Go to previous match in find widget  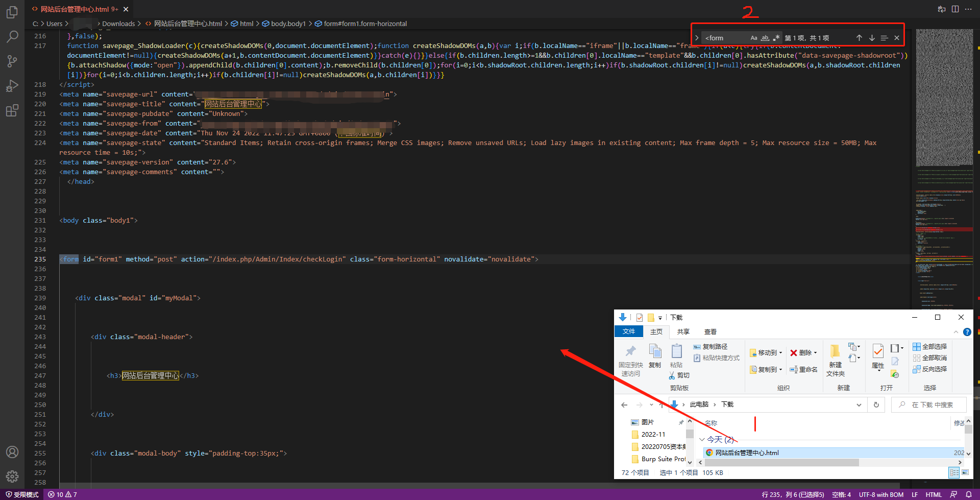[859, 38]
